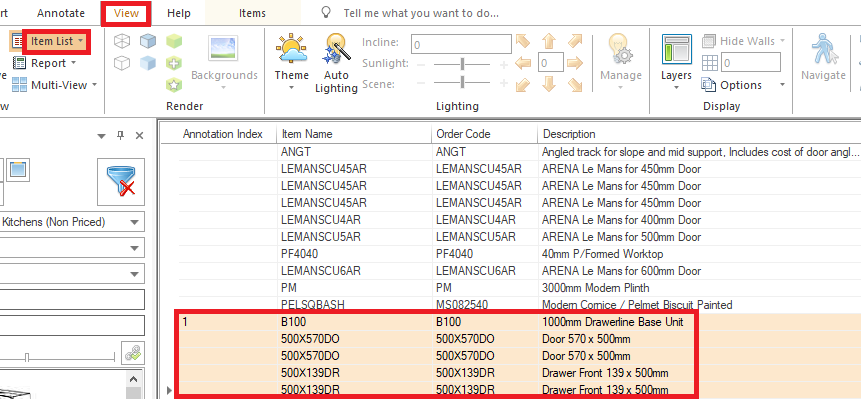Open the Manage lighting bulb icon
The image size is (861, 399).
pyautogui.click(x=620, y=49)
